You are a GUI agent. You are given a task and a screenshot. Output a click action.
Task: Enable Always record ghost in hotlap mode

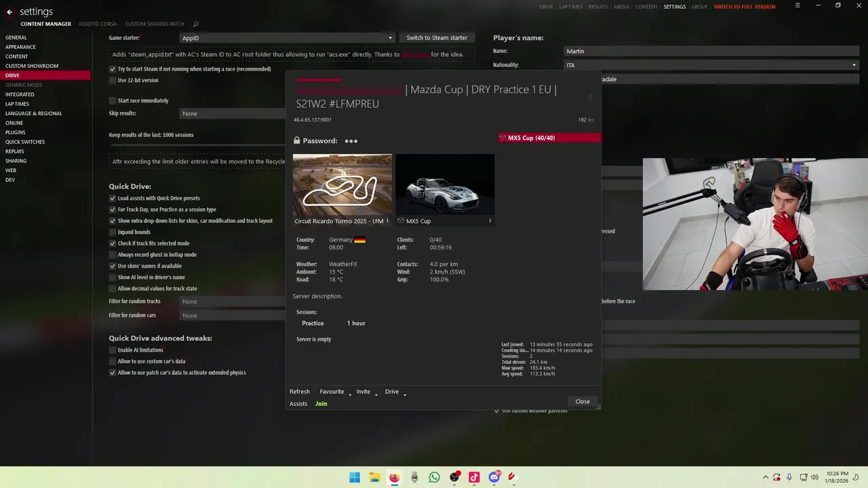[113, 255]
